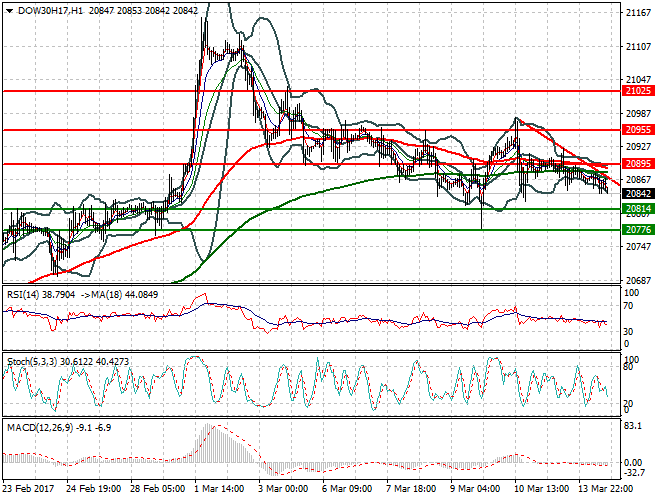Select the green 20776 price level tag
The image size is (660, 500).
click(x=637, y=230)
